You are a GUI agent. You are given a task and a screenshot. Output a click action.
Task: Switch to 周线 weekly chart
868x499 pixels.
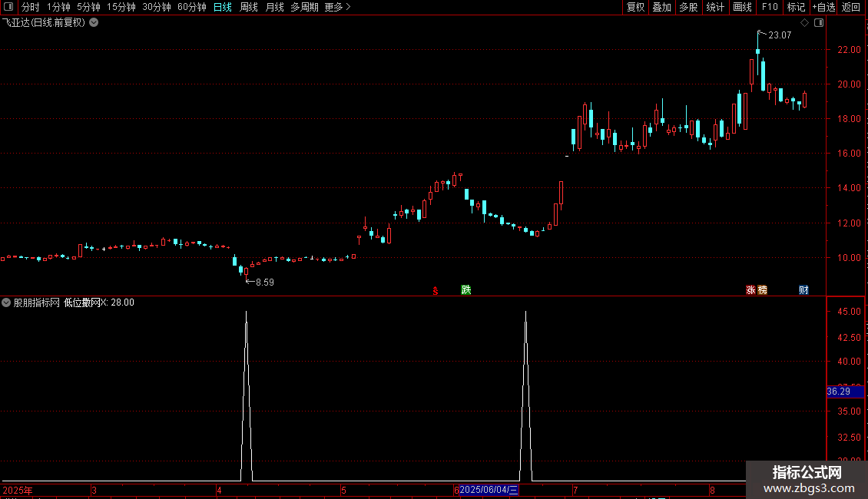tap(249, 7)
